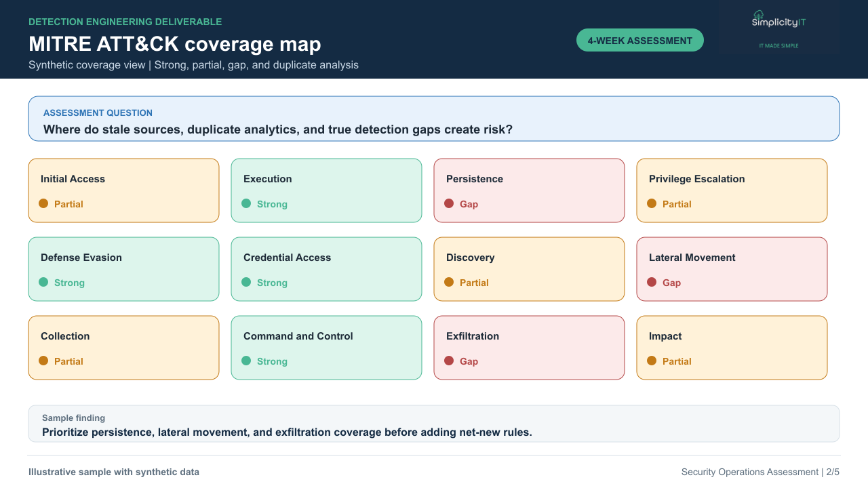
Task: Click the Lateral Movement card
Action: pyautogui.click(x=732, y=269)
